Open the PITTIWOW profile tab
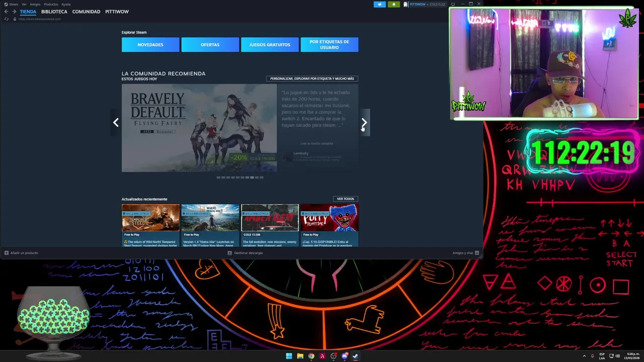 point(117,12)
